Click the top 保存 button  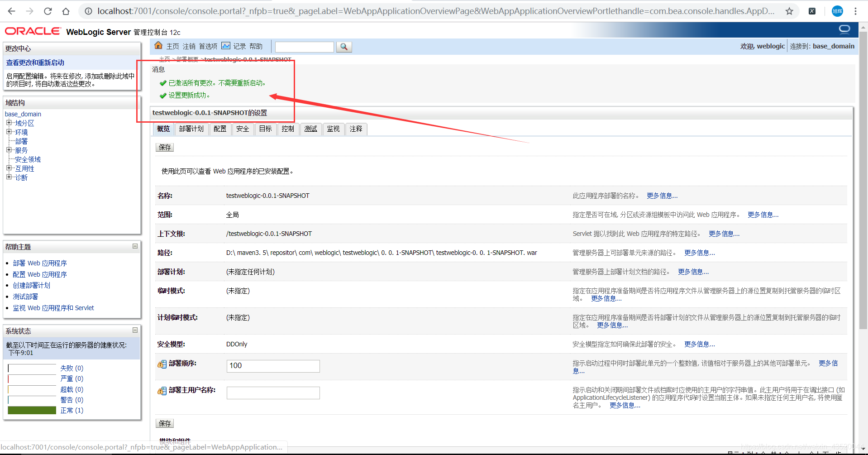[165, 148]
